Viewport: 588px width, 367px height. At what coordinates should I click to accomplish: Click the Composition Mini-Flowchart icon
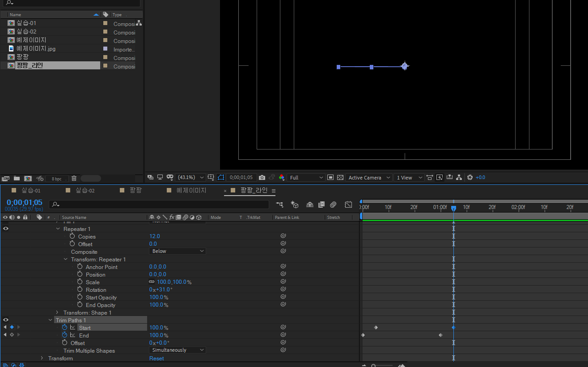280,205
